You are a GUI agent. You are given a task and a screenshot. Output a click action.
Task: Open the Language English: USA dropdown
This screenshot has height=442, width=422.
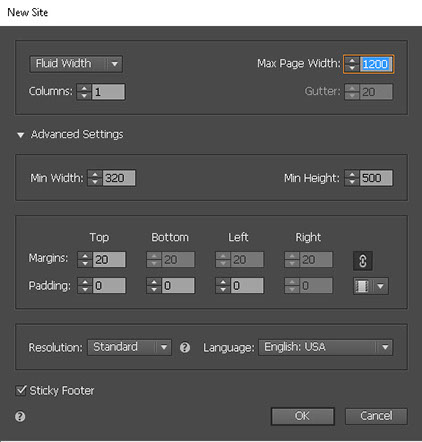point(326,347)
